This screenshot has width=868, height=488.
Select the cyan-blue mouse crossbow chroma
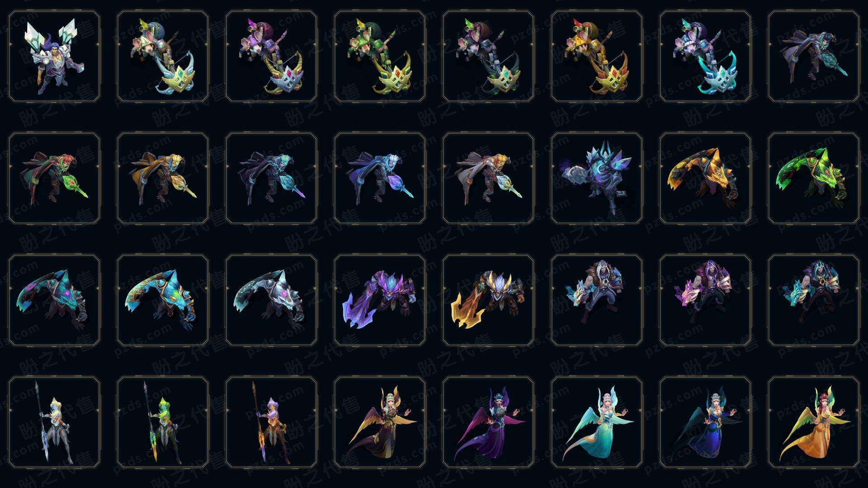[705, 56]
